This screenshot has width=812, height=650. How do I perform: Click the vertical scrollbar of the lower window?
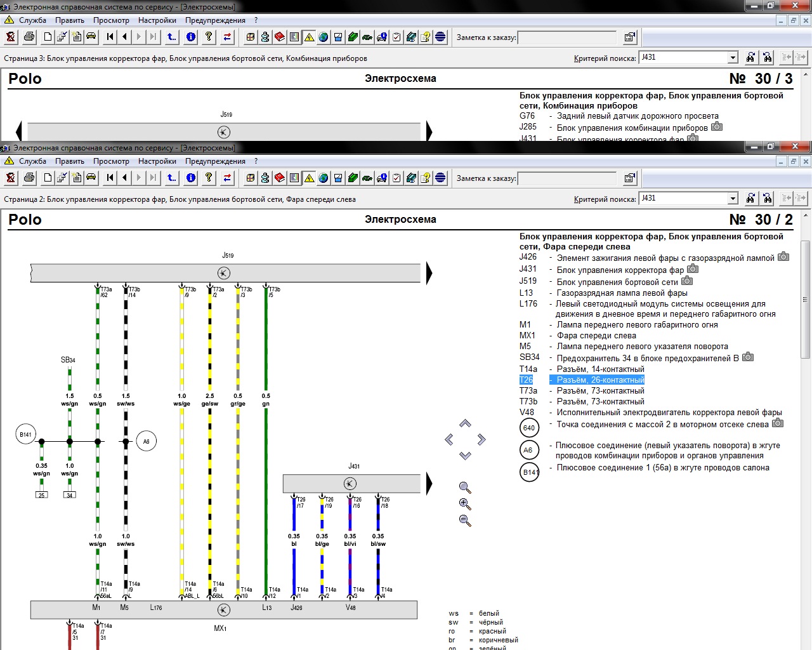pos(806,298)
